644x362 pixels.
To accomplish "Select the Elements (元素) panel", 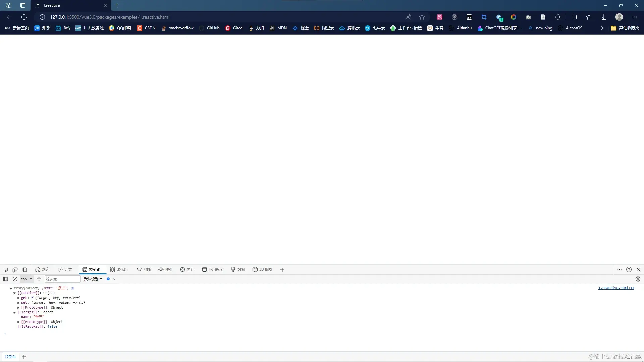I will (65, 269).
